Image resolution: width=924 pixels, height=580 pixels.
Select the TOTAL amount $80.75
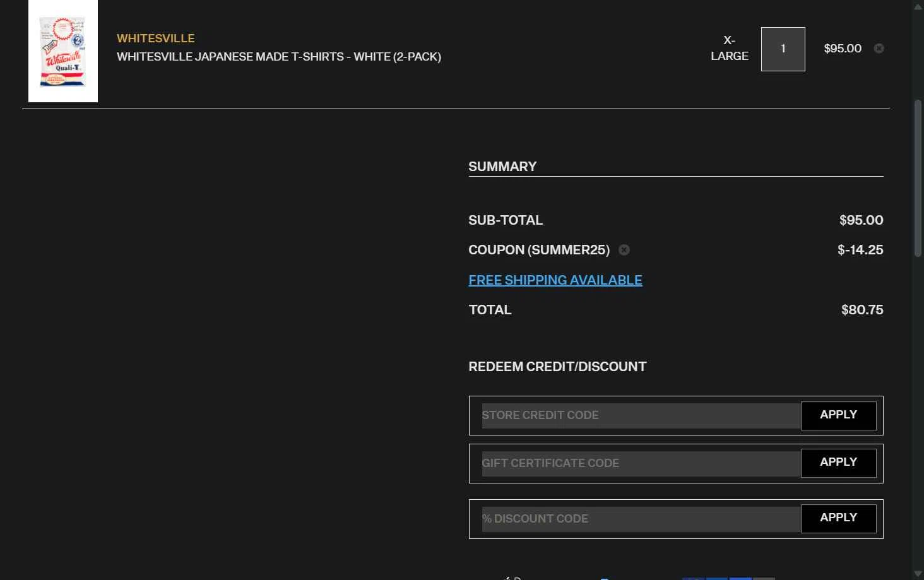coord(862,310)
